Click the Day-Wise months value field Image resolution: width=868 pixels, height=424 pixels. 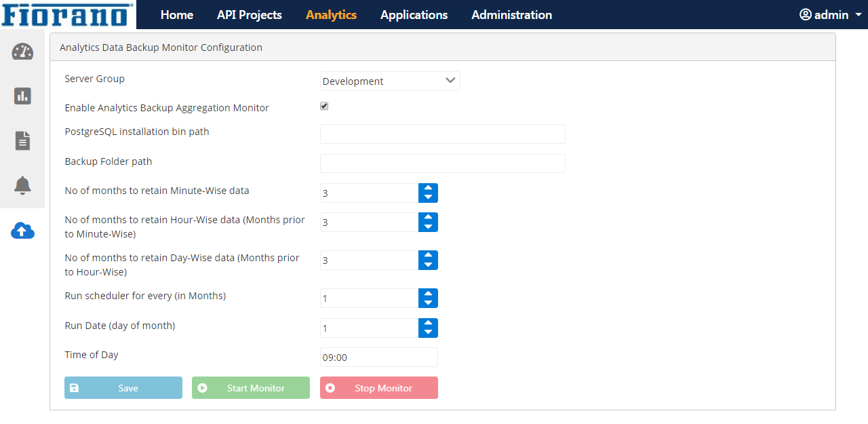click(370, 260)
